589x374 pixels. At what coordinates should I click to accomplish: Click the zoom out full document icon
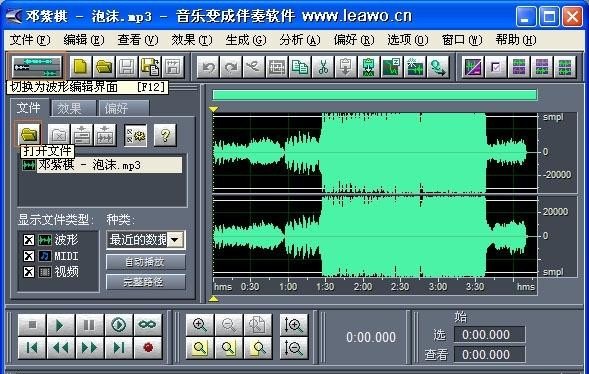pyautogui.click(x=258, y=324)
